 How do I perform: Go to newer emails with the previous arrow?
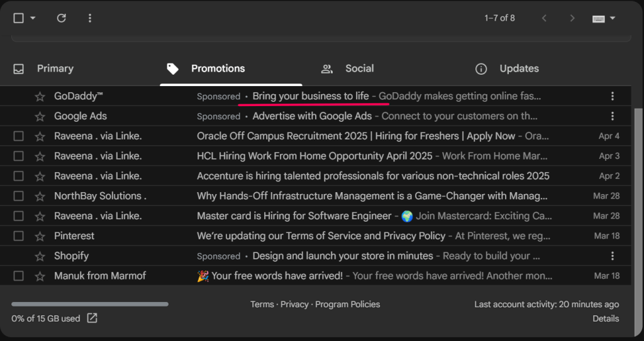click(544, 18)
